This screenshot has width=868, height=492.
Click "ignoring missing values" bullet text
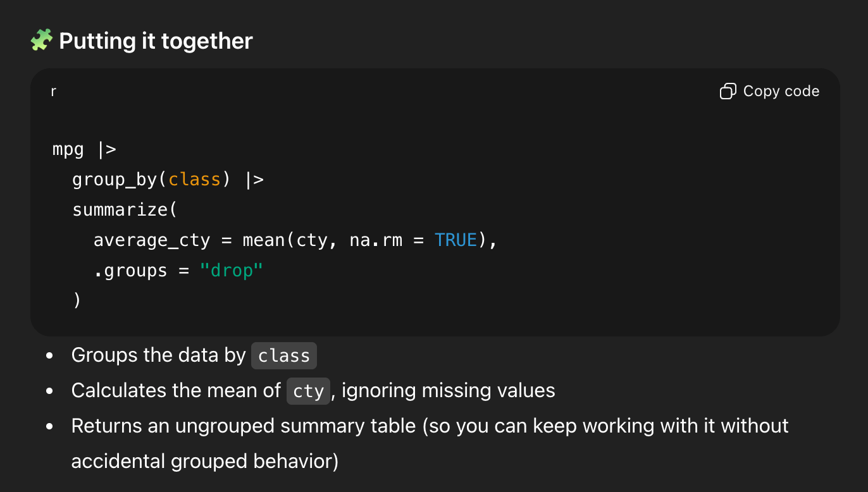(449, 391)
